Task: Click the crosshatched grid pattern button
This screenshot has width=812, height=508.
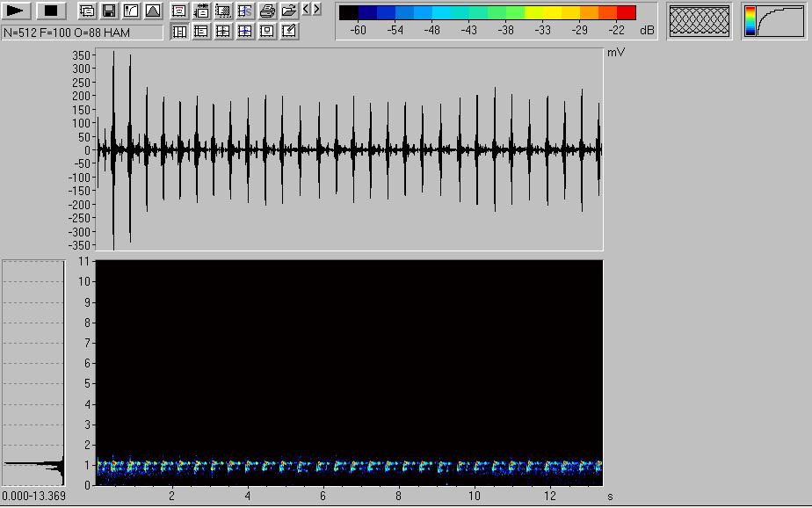Action: tap(700, 21)
